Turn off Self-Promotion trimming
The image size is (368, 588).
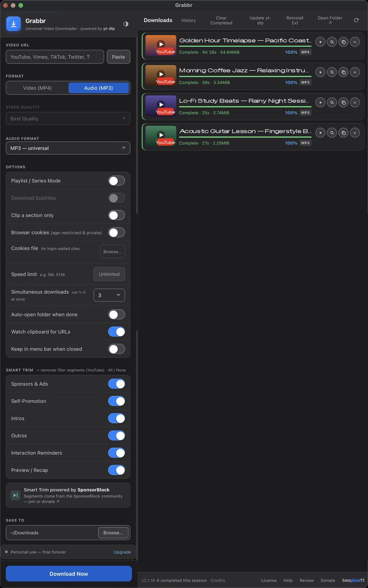coord(117,401)
